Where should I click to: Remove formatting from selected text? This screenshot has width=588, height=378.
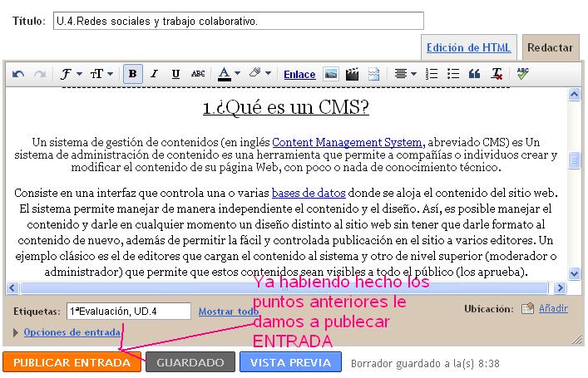pos(497,74)
